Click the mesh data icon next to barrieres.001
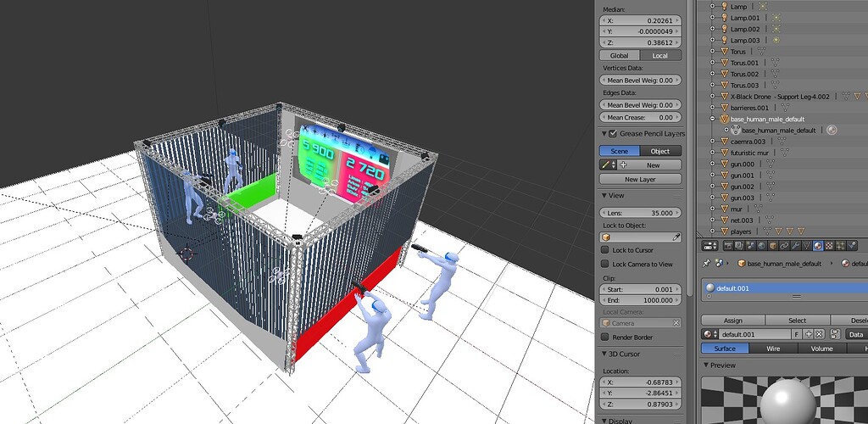 (x=785, y=108)
